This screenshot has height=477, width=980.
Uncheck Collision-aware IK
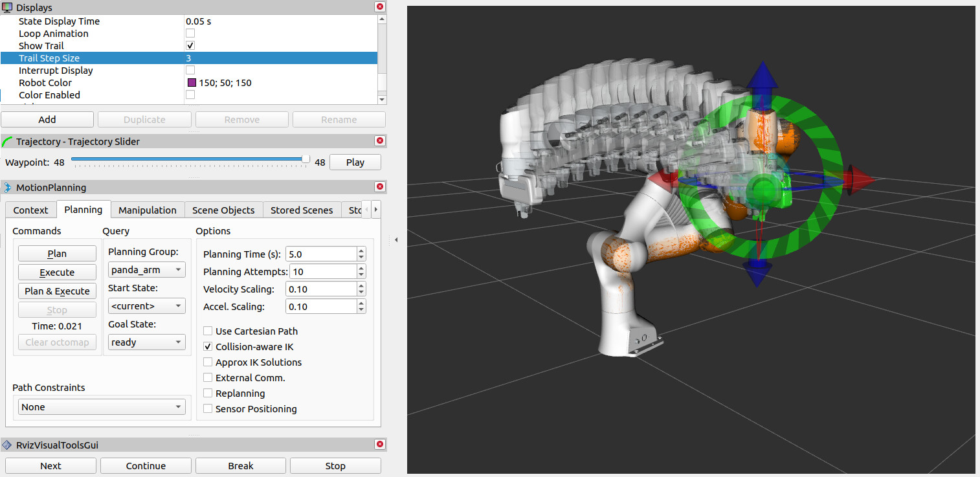coord(208,346)
